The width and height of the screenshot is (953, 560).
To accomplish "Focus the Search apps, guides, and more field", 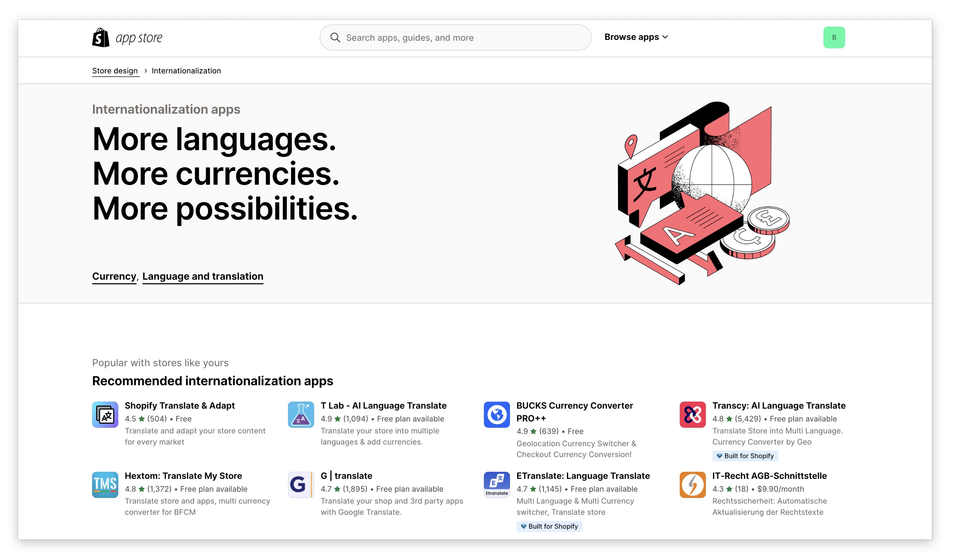I will click(455, 38).
